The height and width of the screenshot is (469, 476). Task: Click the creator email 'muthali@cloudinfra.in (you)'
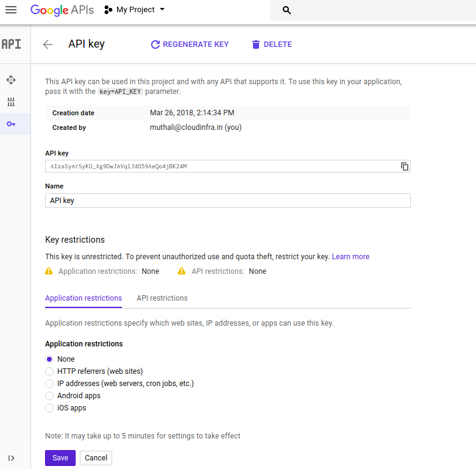click(196, 127)
